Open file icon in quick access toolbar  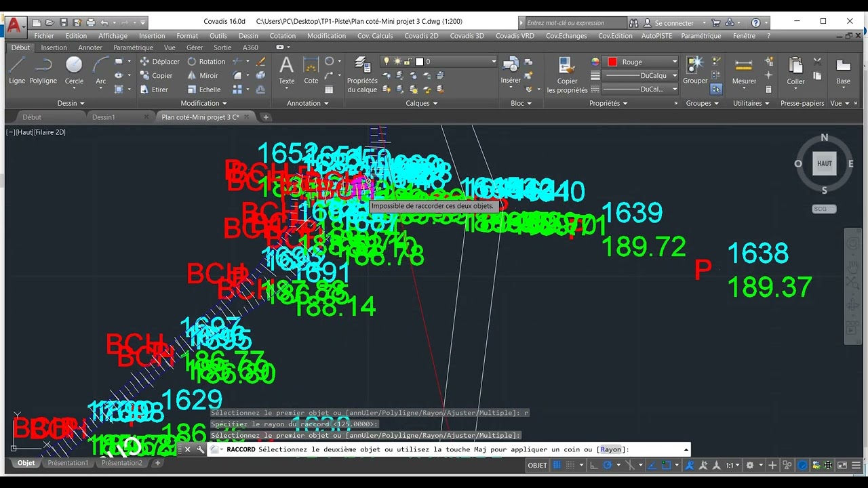(x=50, y=22)
